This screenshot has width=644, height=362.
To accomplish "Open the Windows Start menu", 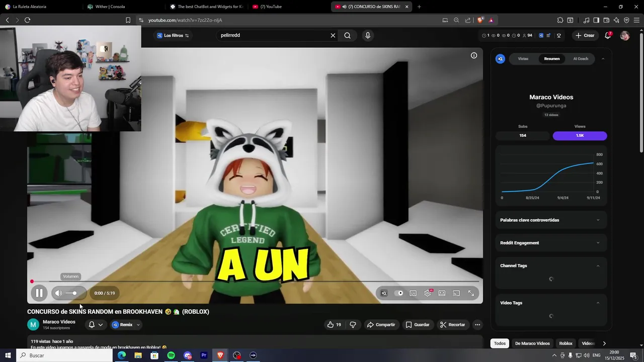I will [x=8, y=355].
